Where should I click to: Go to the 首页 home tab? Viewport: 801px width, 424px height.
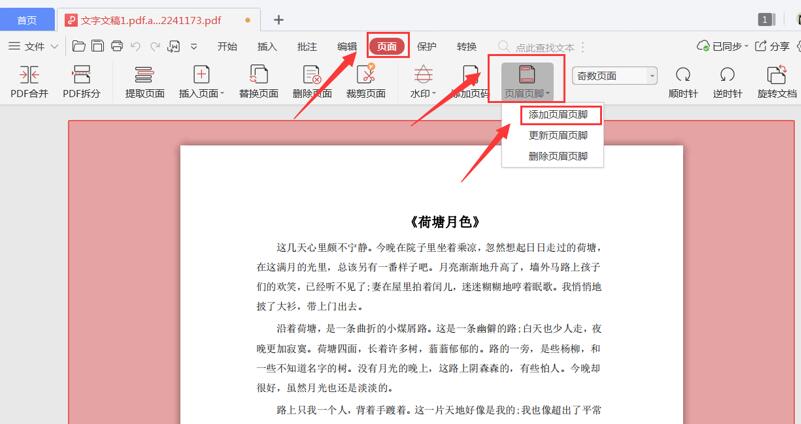click(x=27, y=20)
